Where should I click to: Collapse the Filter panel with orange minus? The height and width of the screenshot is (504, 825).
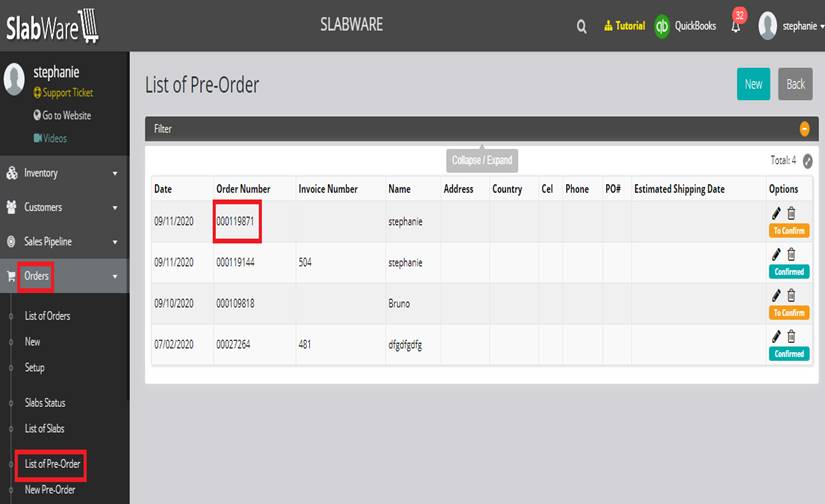[x=804, y=129]
